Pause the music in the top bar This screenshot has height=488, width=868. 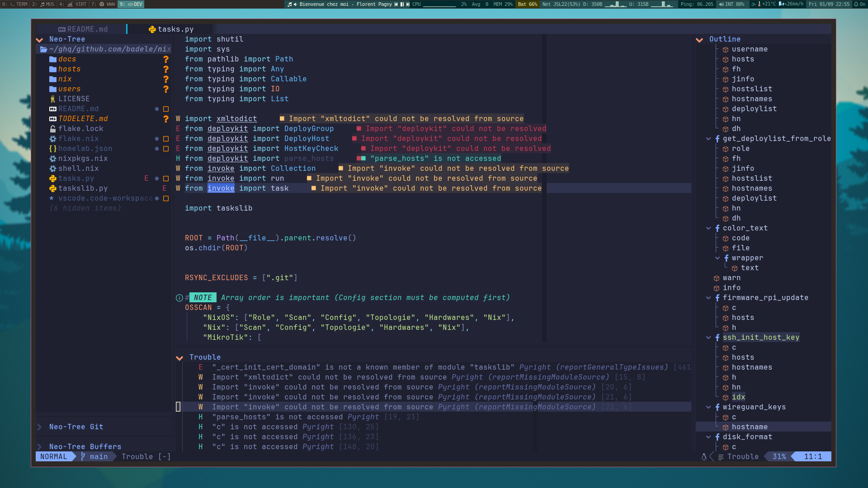point(402,4)
